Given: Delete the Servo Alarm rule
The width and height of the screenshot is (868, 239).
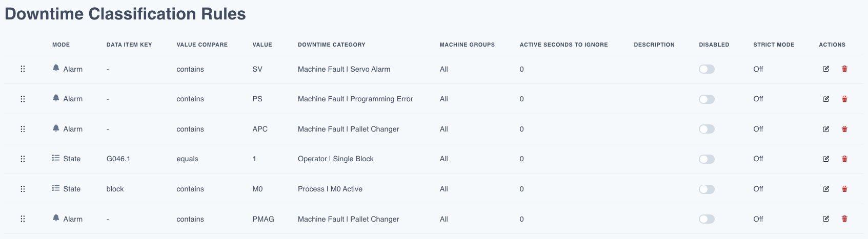Looking at the screenshot, I should point(844,69).
